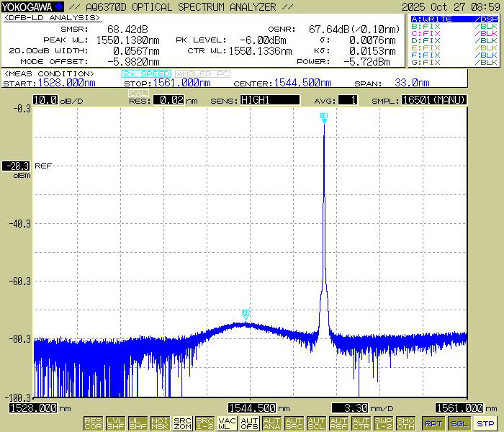
Task: Click the SMO OTH smoothing icon
Action: [x=405, y=423]
